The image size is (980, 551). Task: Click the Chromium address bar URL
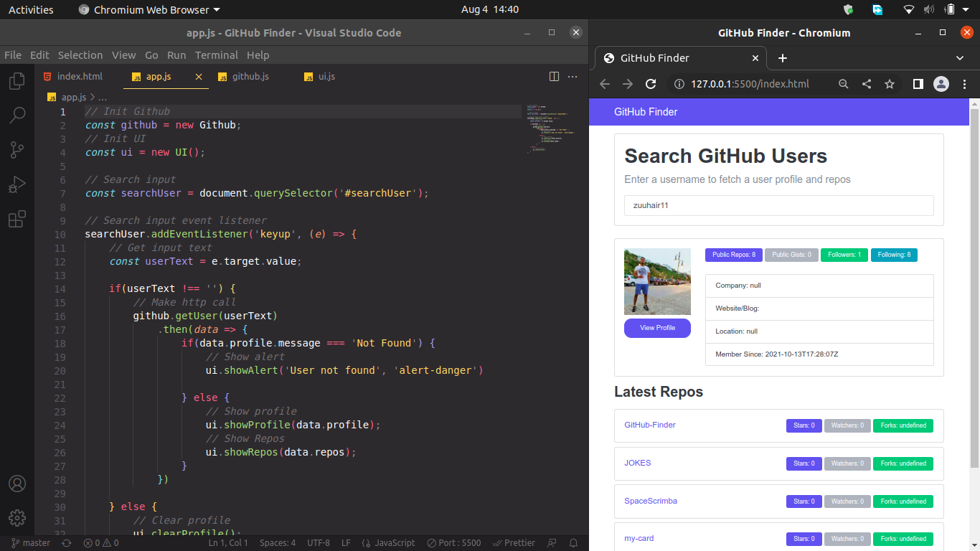[750, 84]
